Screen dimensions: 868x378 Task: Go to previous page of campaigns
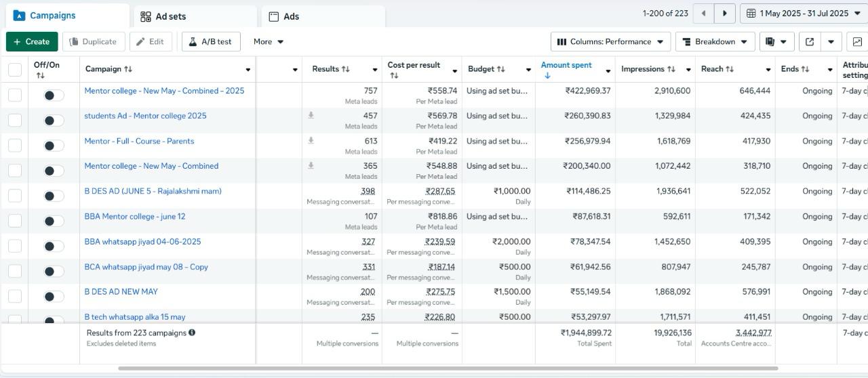click(x=703, y=13)
